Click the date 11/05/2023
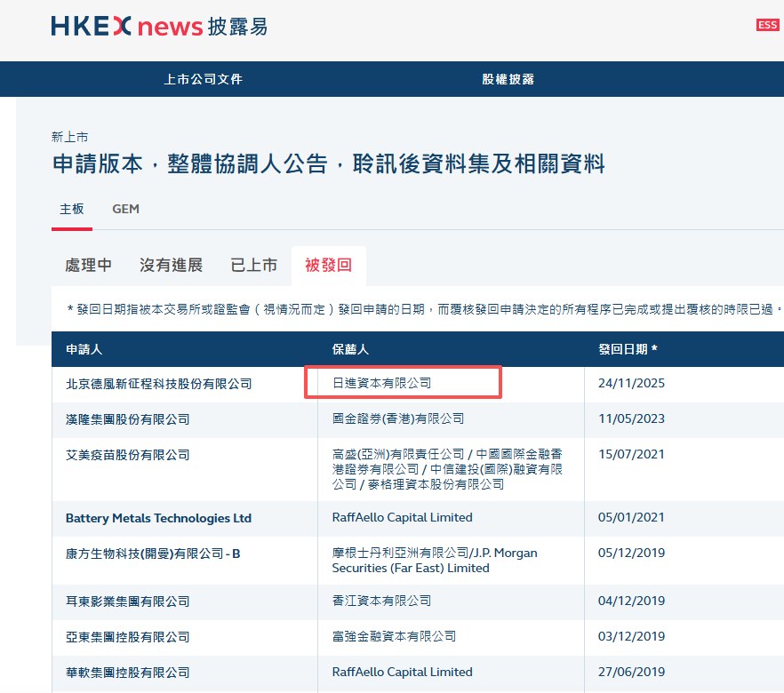The height and width of the screenshot is (693, 784). click(631, 418)
